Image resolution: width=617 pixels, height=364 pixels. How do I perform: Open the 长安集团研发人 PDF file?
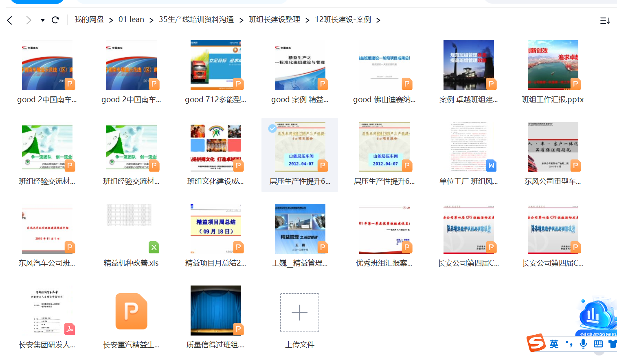(x=47, y=310)
